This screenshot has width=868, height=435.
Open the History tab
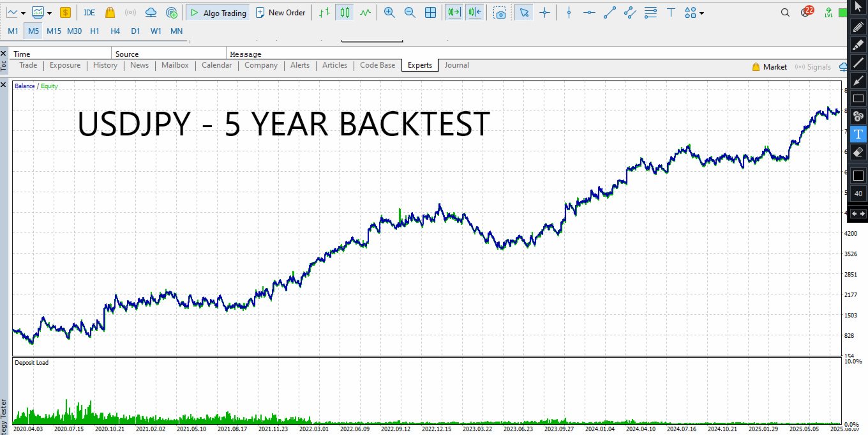(105, 65)
